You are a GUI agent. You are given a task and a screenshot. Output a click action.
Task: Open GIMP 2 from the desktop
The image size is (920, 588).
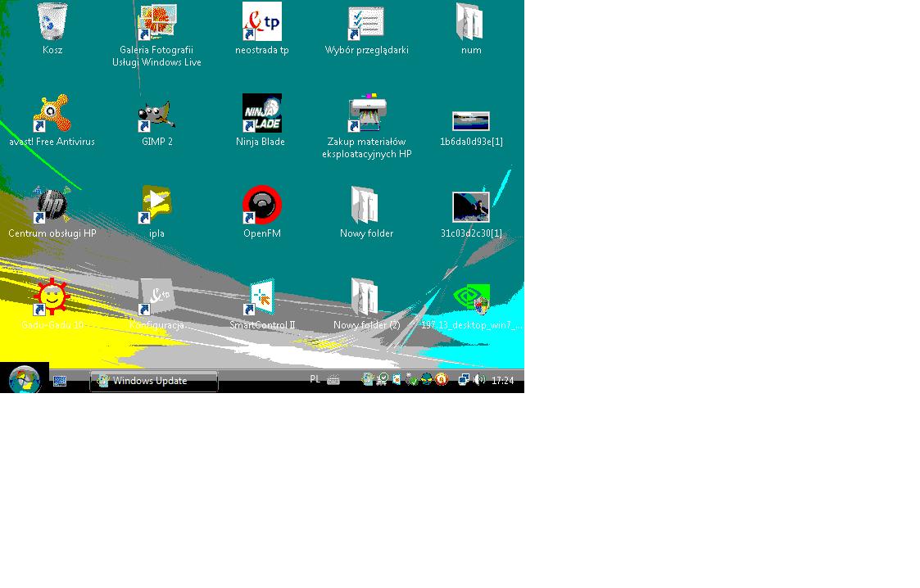tap(156, 115)
